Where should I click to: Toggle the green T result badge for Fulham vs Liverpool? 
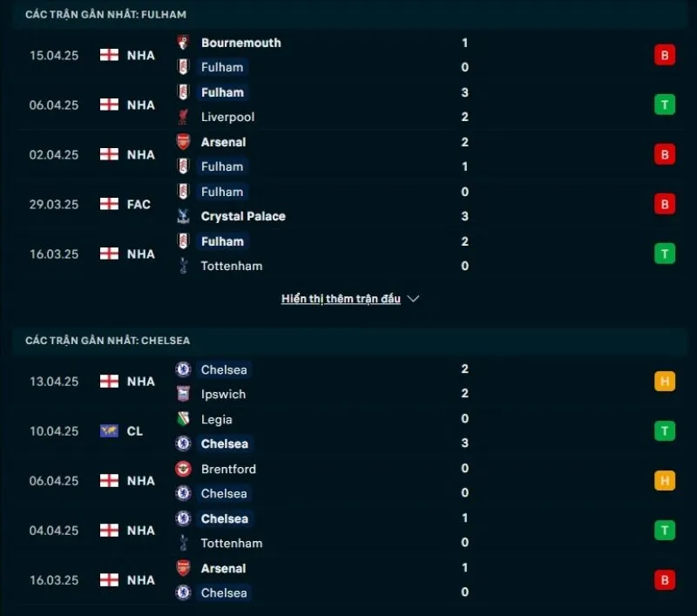coord(664,105)
